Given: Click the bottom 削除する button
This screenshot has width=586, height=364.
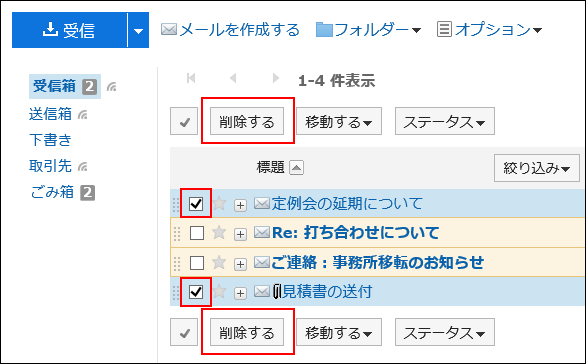Looking at the screenshot, I should click(x=247, y=332).
